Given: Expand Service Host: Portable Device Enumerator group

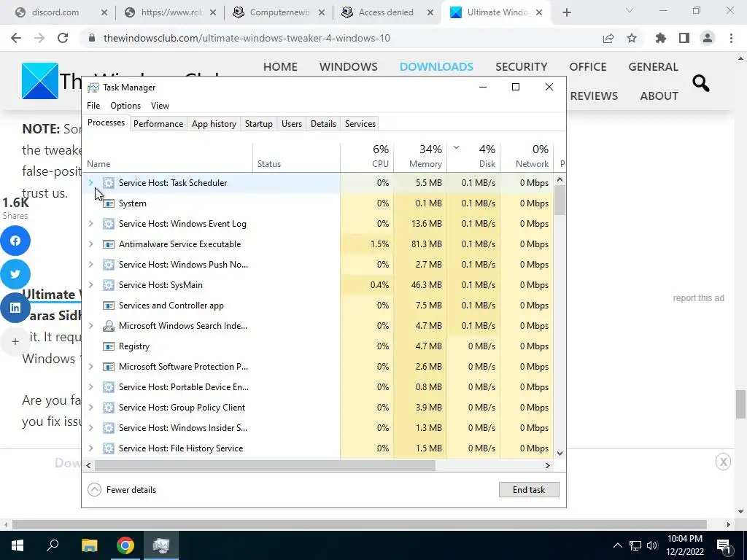Looking at the screenshot, I should pos(91,387).
